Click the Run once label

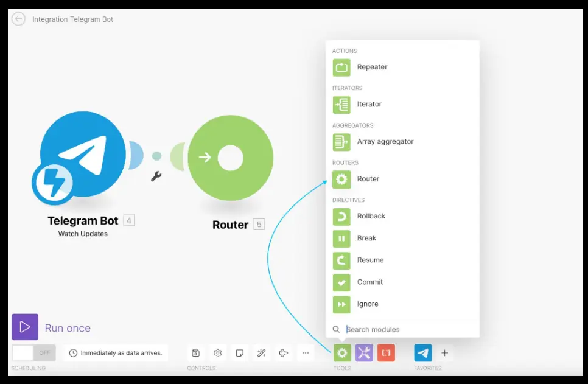pos(68,328)
